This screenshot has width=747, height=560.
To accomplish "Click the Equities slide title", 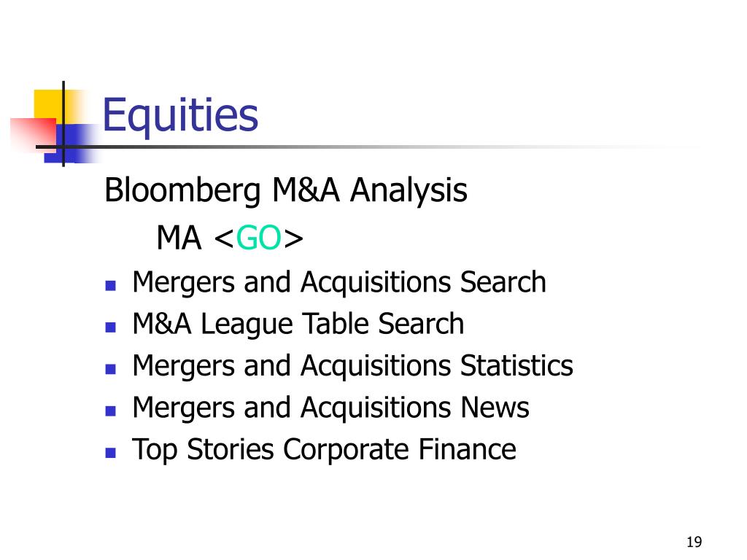I will tap(180, 115).
